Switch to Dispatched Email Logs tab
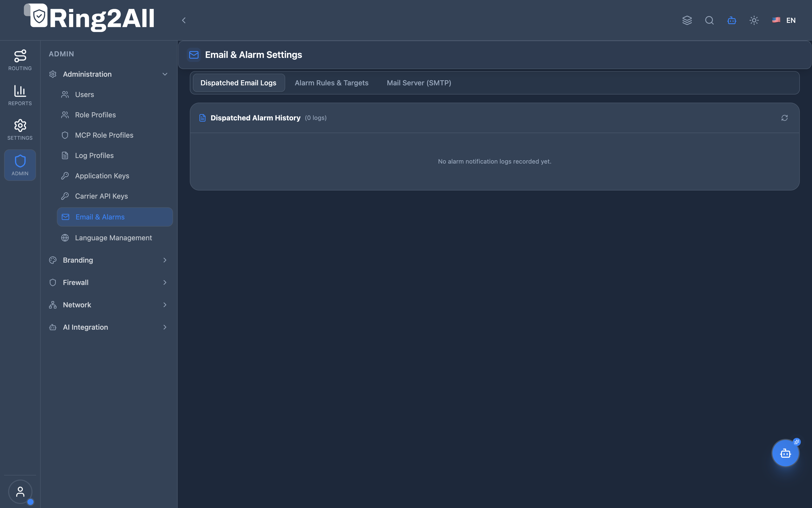Viewport: 812px width, 508px height. [239, 83]
